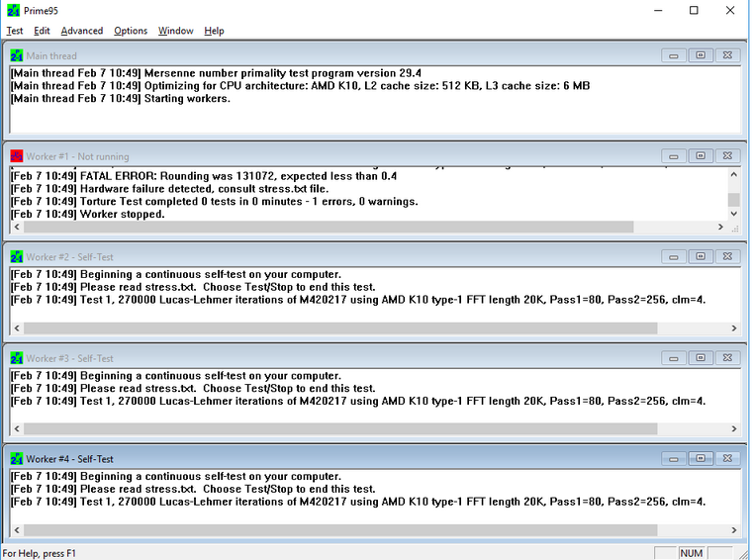Click the Worker #1 horizontal scrollbar thumb
The image size is (754, 560).
329,227
